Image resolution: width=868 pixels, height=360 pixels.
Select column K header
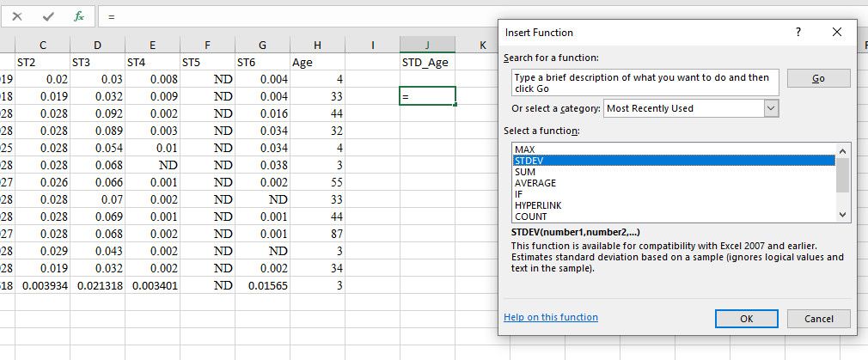pyautogui.click(x=482, y=46)
